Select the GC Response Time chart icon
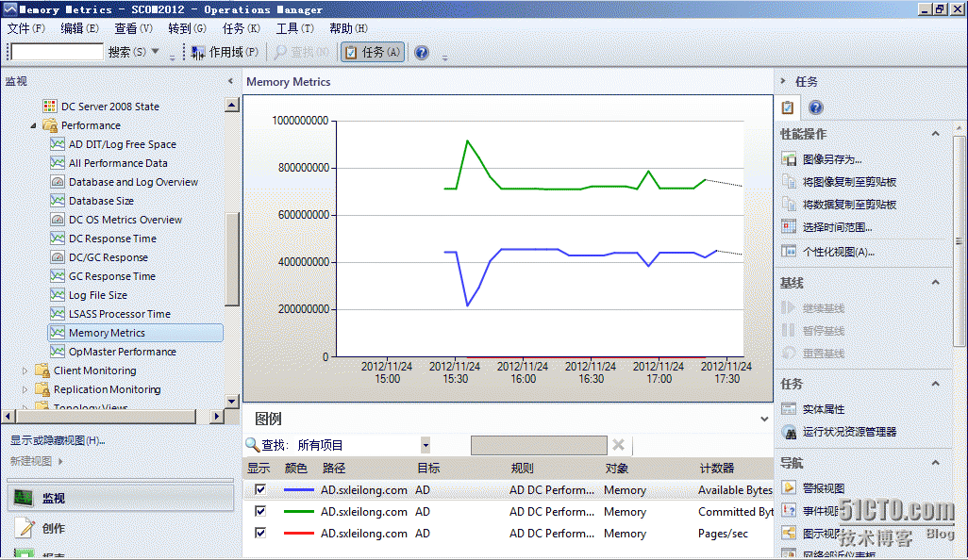The height and width of the screenshot is (560, 968). [58, 275]
